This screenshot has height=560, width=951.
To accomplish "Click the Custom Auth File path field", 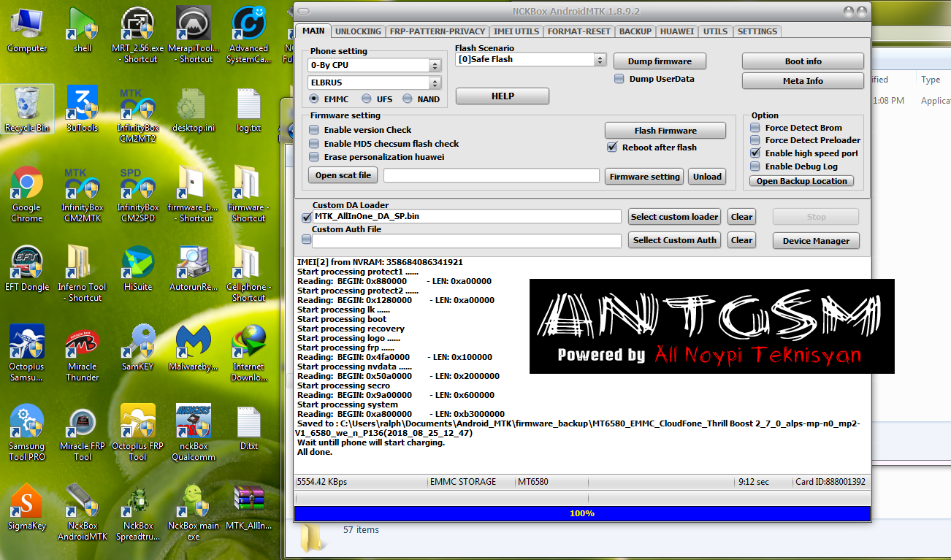I will [x=466, y=241].
